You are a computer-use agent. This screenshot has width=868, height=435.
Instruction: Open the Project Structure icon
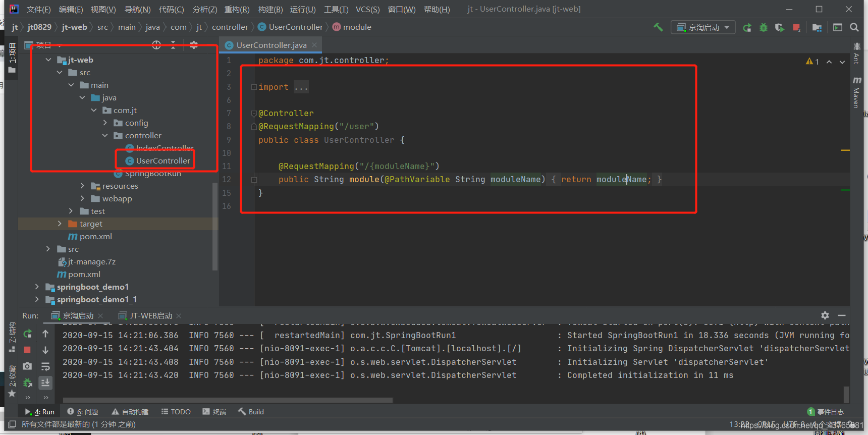coord(817,27)
